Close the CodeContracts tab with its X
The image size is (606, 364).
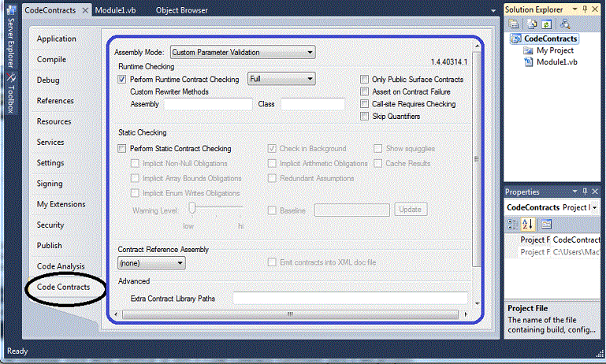[x=85, y=10]
